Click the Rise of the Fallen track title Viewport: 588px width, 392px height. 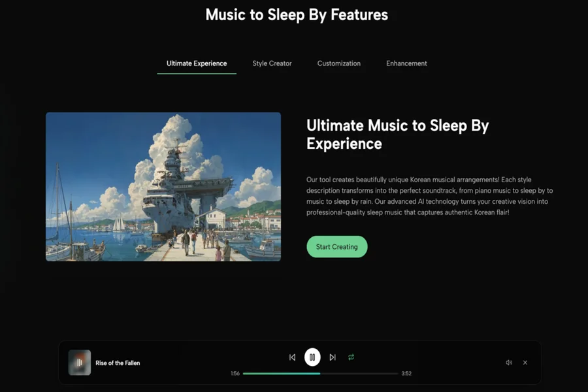point(118,363)
